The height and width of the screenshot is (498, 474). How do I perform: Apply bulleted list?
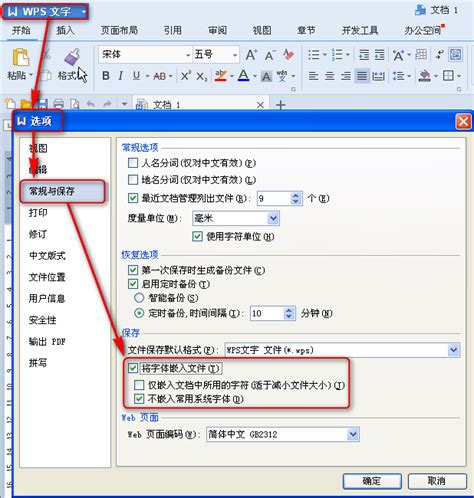tap(314, 55)
